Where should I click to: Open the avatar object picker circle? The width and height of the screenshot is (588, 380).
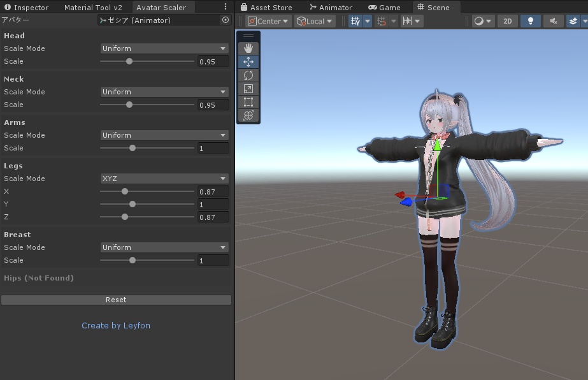tap(226, 20)
